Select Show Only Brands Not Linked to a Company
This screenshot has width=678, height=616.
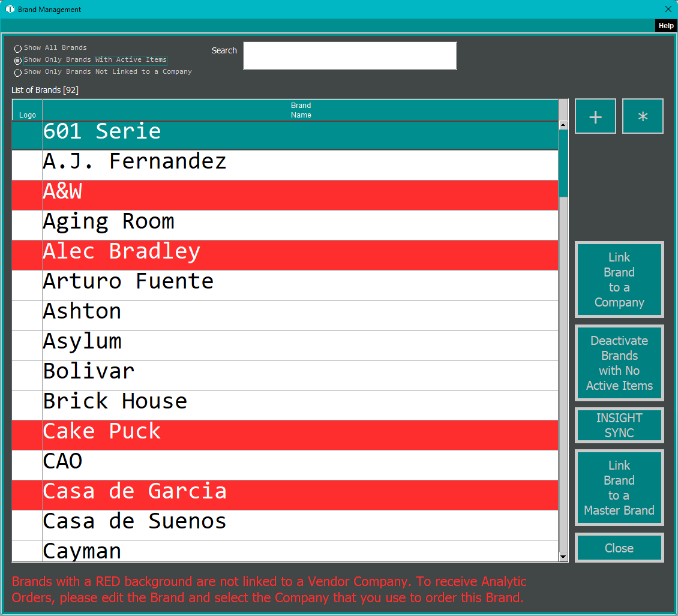point(18,73)
